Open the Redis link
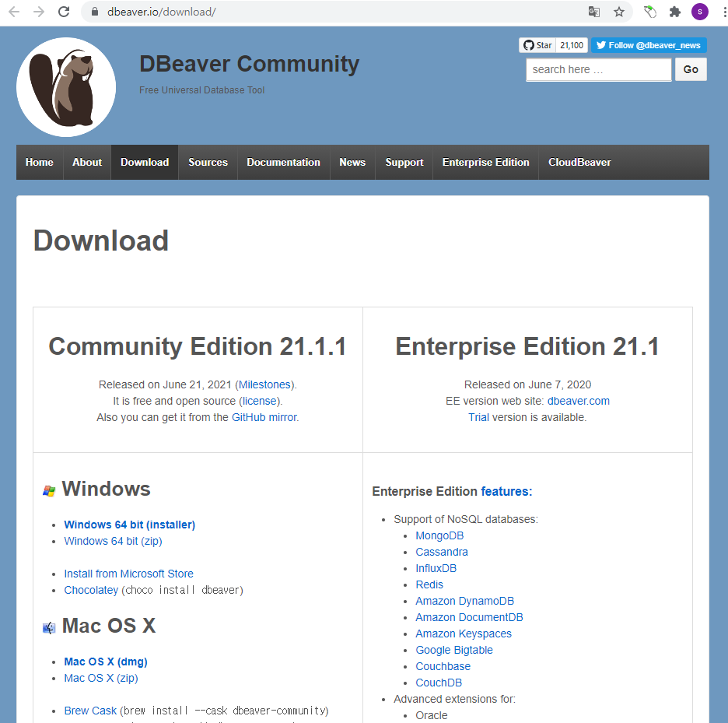 429,584
